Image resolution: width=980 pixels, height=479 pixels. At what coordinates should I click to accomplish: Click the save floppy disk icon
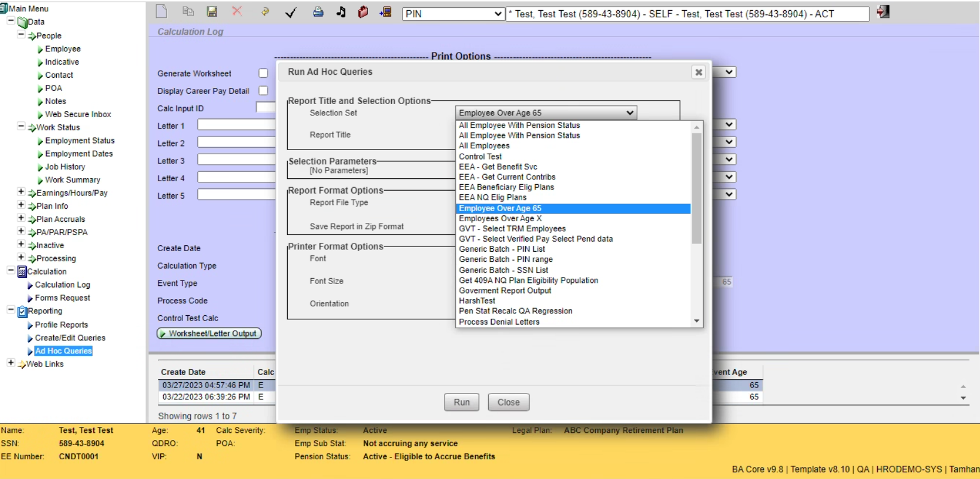212,12
